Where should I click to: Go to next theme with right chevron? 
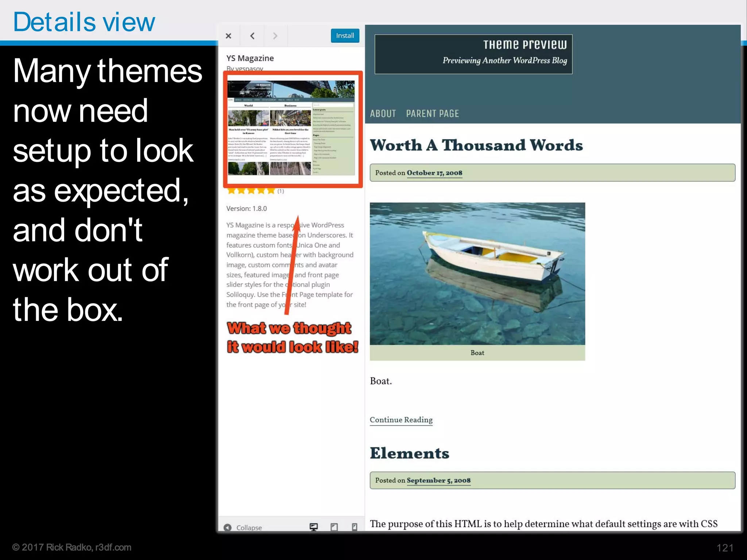pyautogui.click(x=275, y=36)
